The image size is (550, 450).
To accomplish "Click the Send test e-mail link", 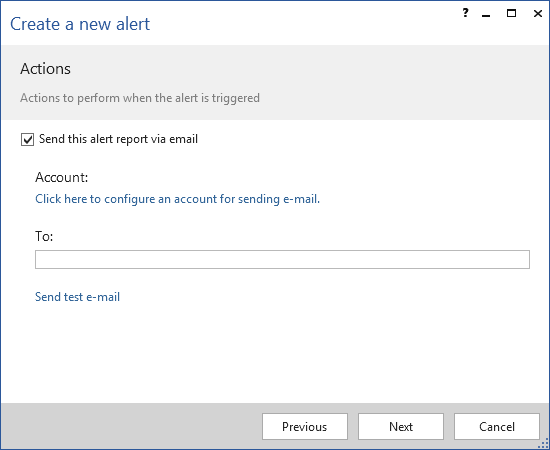I will click(x=78, y=297).
